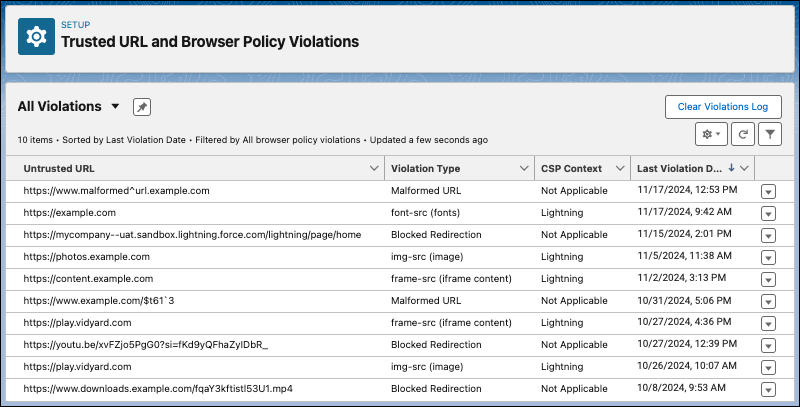Viewport: 800px width, 407px height.
Task: Open Untrusted URL column options chevron
Action: [x=373, y=168]
